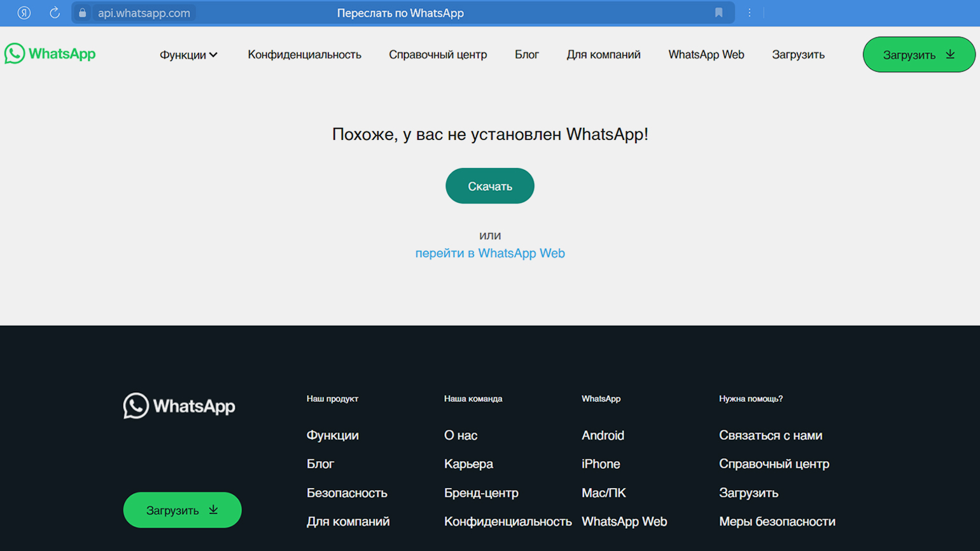Viewport: 980px width, 551px height.
Task: Click the api.whatsapp.com address field
Action: [x=144, y=13]
